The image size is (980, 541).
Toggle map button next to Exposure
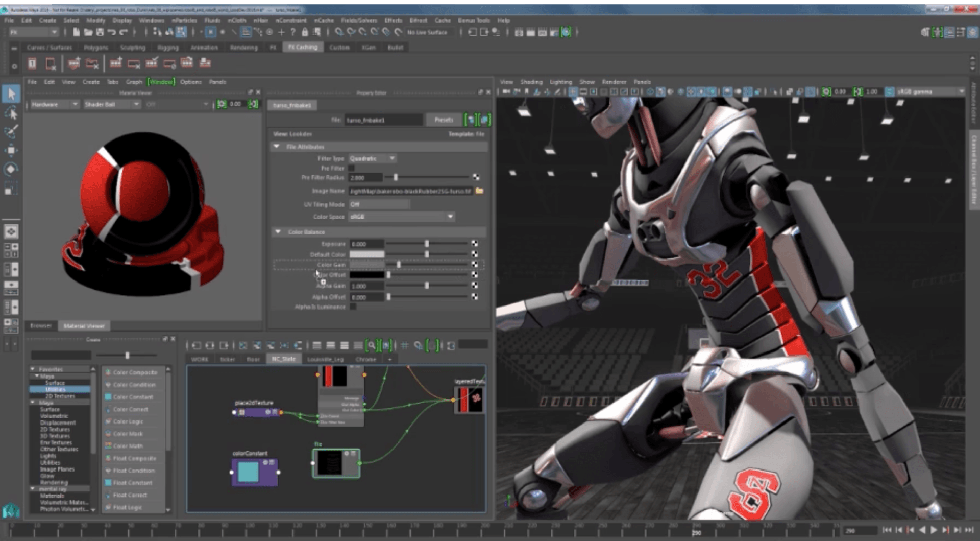475,244
